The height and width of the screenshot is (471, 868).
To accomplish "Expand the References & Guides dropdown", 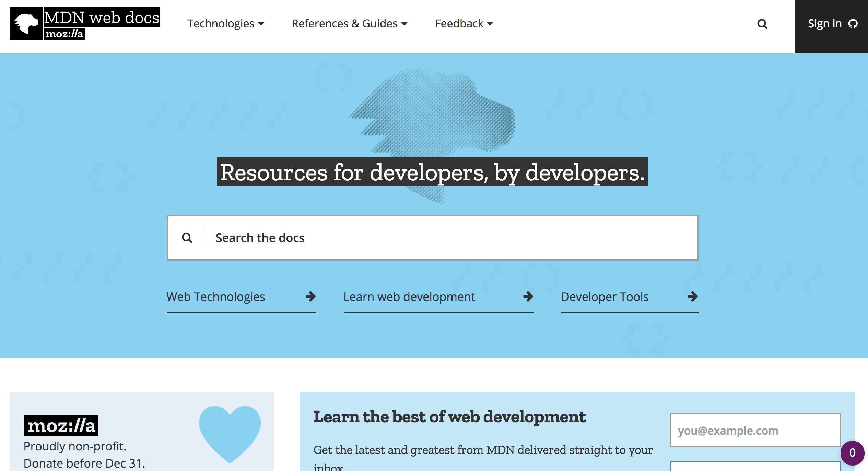I will [349, 24].
